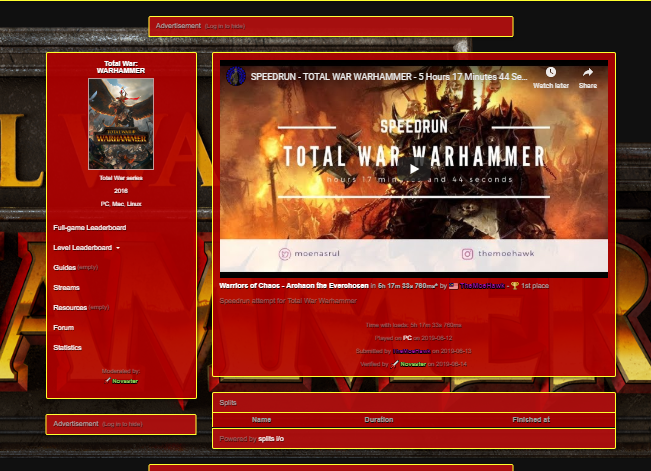Viewport: 651px width, 471px height.
Task: Open the video title link at top
Action: 389,77
